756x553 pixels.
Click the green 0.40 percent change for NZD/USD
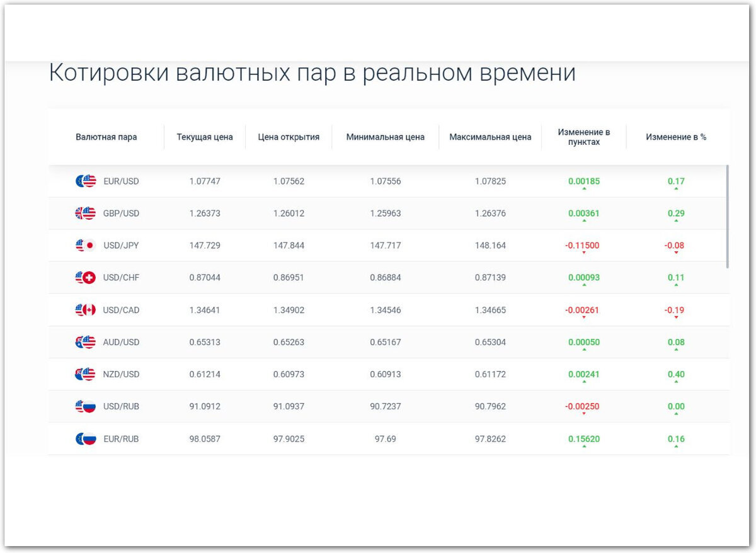coord(676,373)
